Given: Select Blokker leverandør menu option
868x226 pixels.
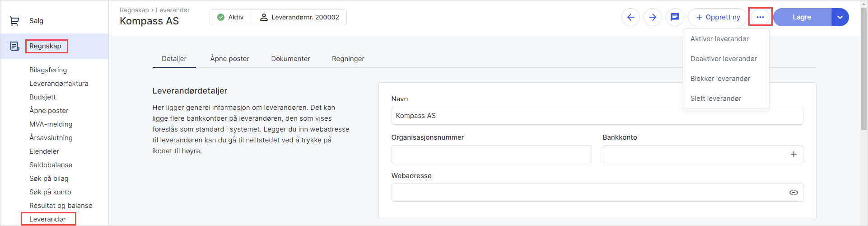Looking at the screenshot, I should 720,79.
